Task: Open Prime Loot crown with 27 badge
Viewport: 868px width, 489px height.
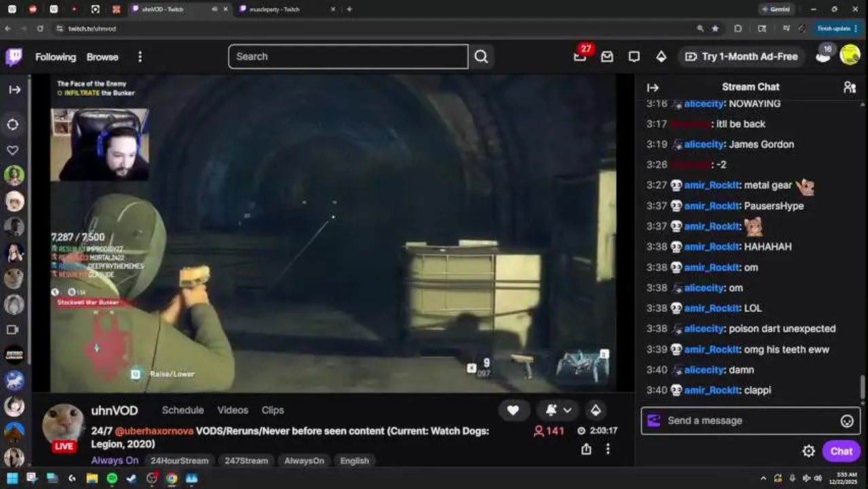Action: pyautogui.click(x=580, y=56)
